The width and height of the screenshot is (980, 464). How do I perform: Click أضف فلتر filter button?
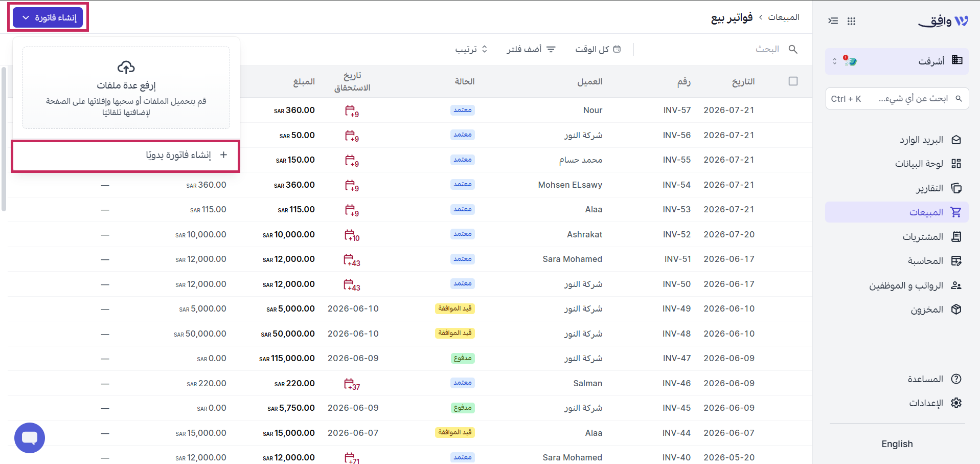click(531, 49)
